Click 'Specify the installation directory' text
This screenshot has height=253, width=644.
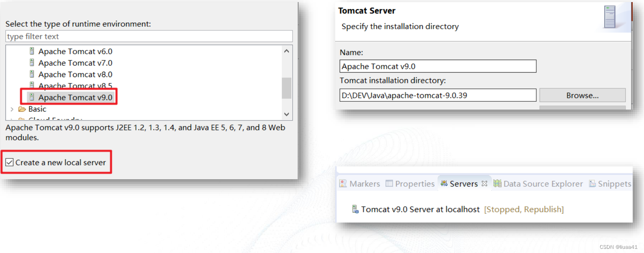click(400, 26)
